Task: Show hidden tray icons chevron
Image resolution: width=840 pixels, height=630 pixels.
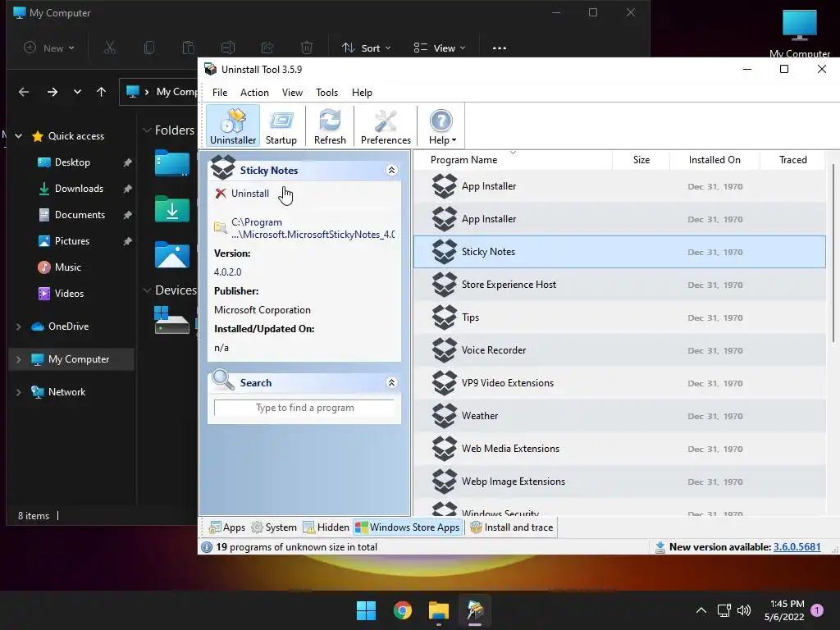Action: click(x=701, y=610)
